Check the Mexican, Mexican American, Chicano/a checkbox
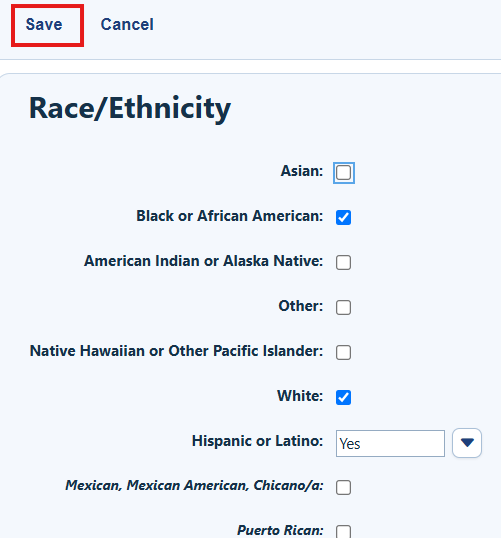The height and width of the screenshot is (538, 501). 343,487
